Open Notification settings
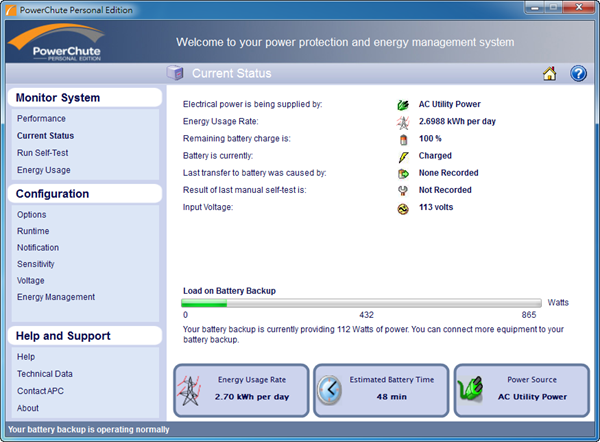 click(x=38, y=248)
